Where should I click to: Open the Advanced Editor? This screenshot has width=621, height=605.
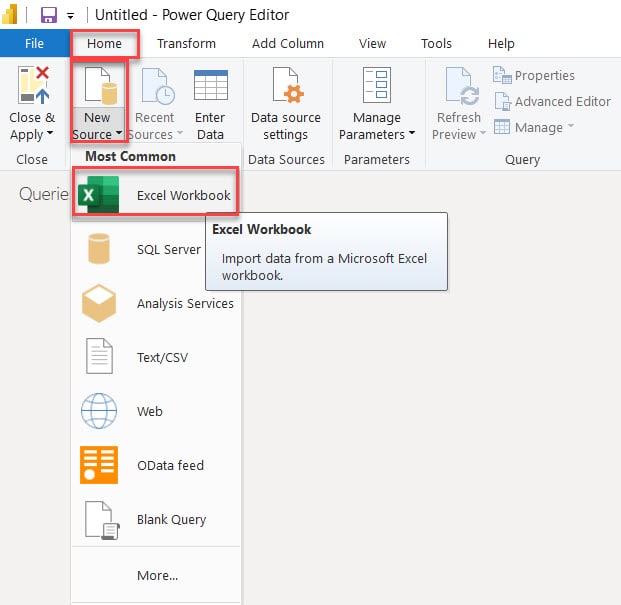point(552,101)
